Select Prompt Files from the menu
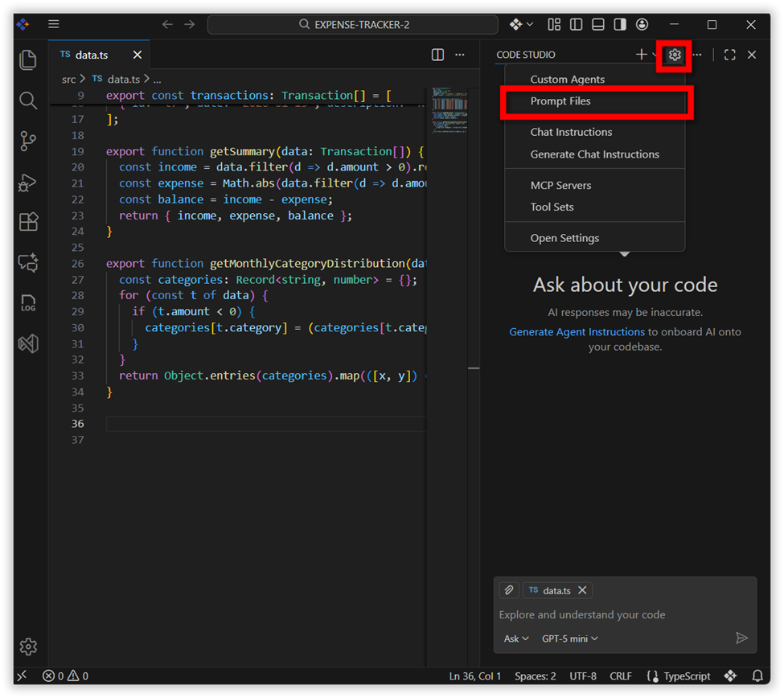The height and width of the screenshot is (698, 784). pos(560,101)
